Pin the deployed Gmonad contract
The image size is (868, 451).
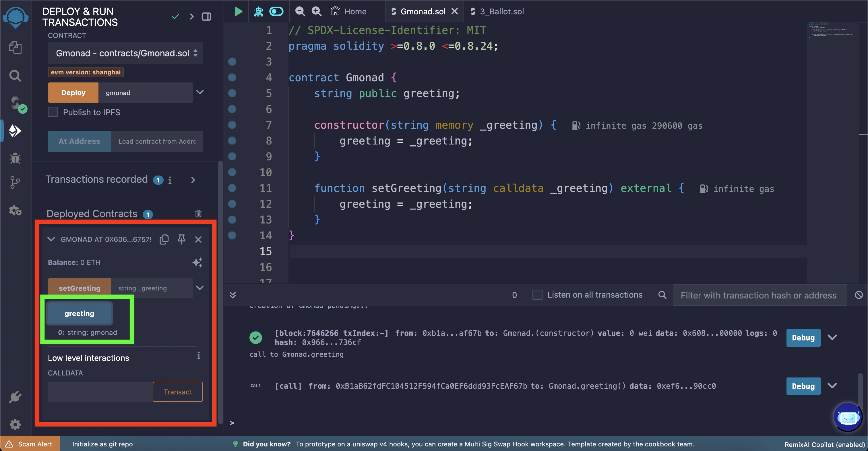(181, 239)
